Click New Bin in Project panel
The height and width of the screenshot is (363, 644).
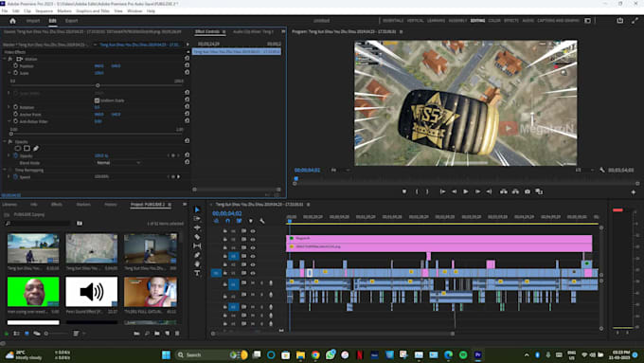point(157,334)
